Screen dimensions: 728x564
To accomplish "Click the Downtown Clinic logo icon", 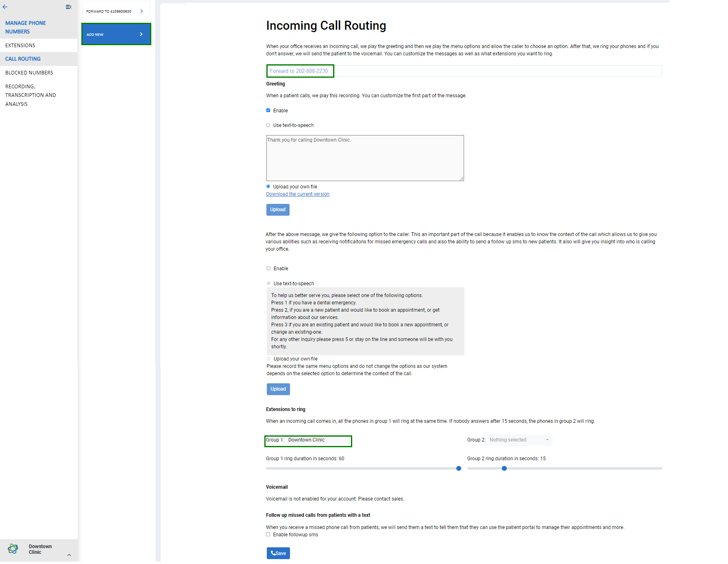I will 13,549.
